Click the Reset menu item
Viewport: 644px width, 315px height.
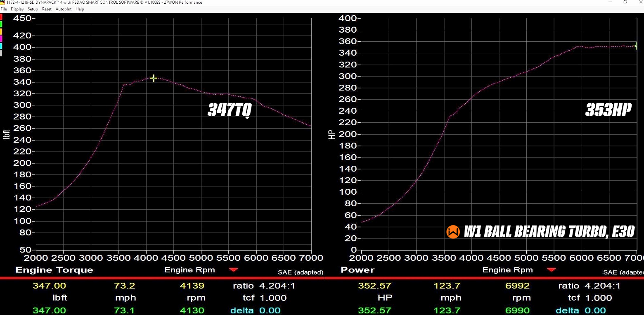tap(47, 9)
